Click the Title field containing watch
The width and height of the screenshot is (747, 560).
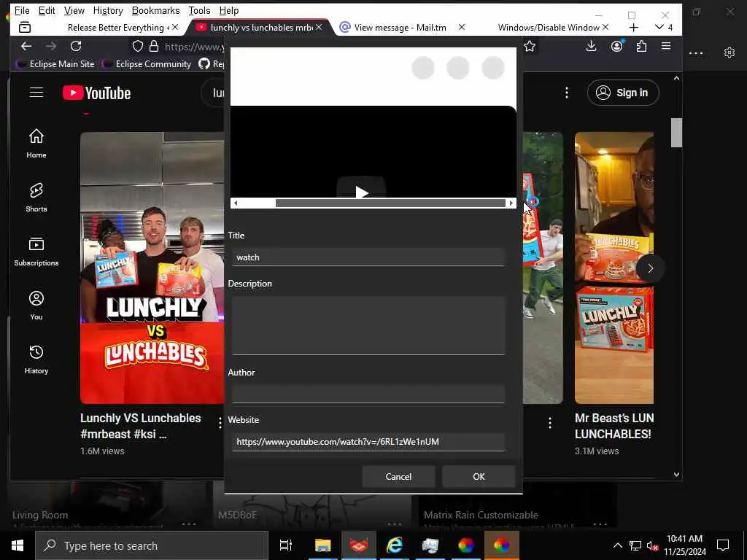click(368, 257)
